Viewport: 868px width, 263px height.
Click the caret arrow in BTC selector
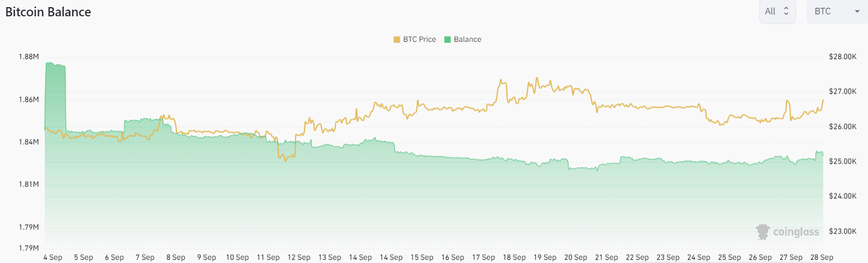pos(857,12)
